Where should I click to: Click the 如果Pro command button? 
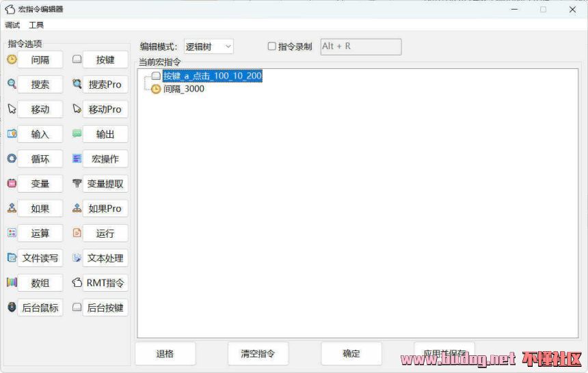[x=105, y=208]
